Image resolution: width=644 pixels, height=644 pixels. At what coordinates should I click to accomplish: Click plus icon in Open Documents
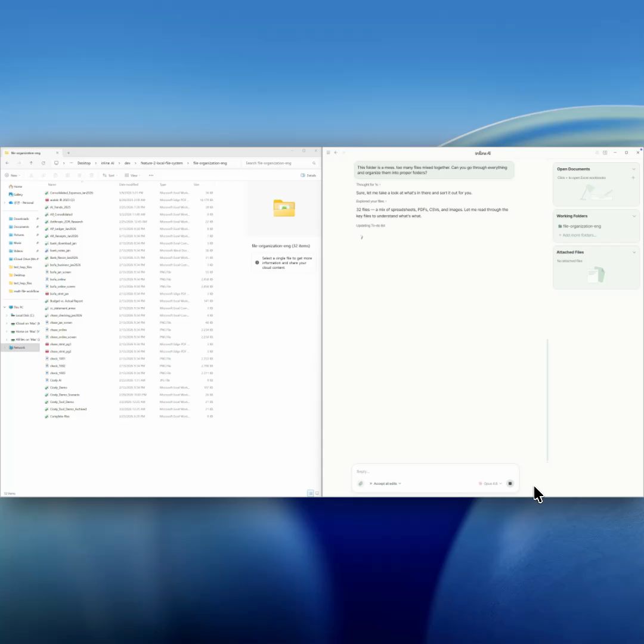(633, 178)
